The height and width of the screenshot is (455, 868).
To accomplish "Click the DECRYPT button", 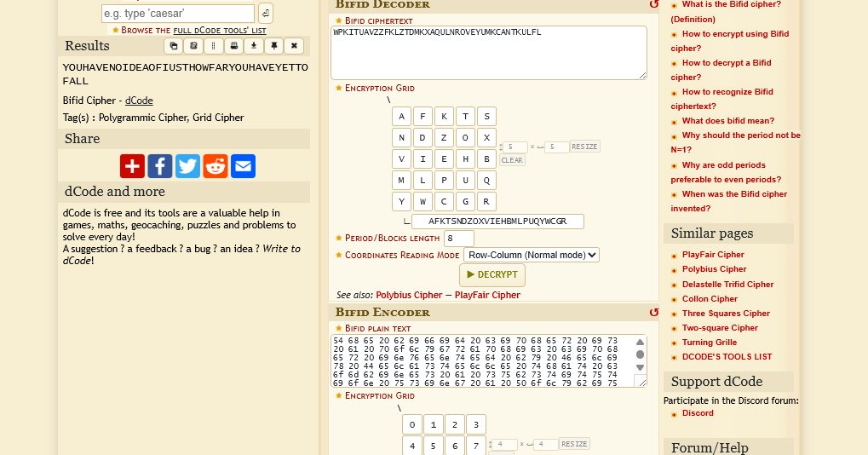I will click(492, 274).
